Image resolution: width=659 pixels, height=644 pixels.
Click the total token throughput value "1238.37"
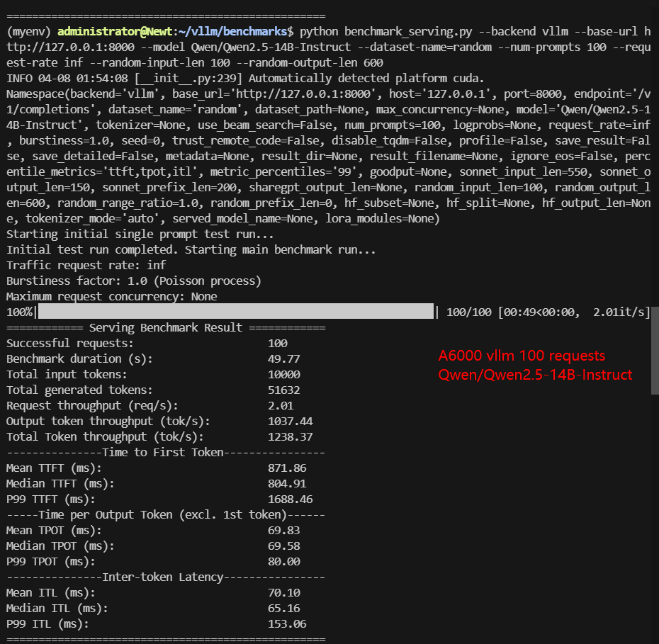pos(291,437)
